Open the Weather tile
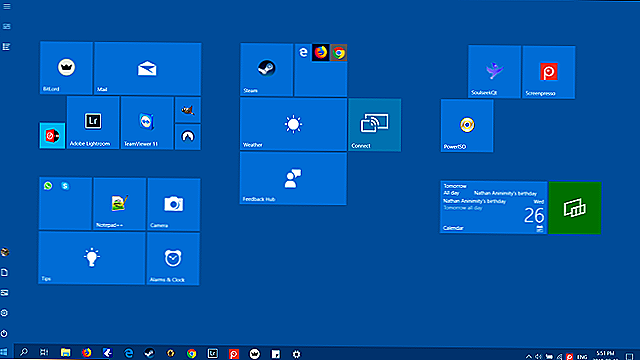Screen dimensions: 640x360 tap(293, 124)
